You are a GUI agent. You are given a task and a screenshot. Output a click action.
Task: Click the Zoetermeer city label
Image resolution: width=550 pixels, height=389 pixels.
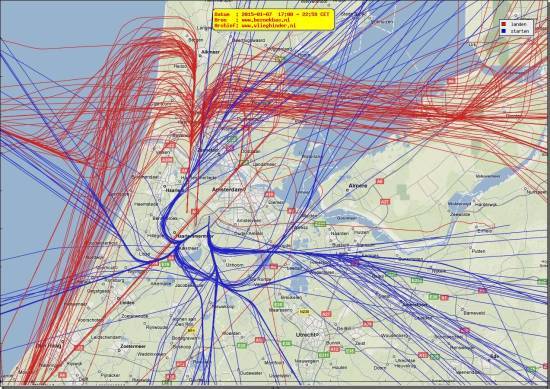[x=133, y=346]
